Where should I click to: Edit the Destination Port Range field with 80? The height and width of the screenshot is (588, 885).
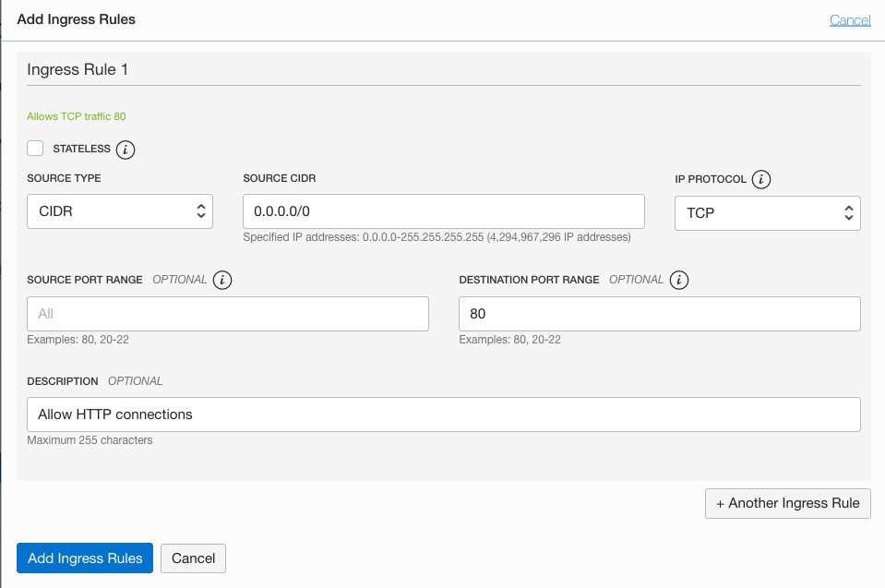point(660,314)
